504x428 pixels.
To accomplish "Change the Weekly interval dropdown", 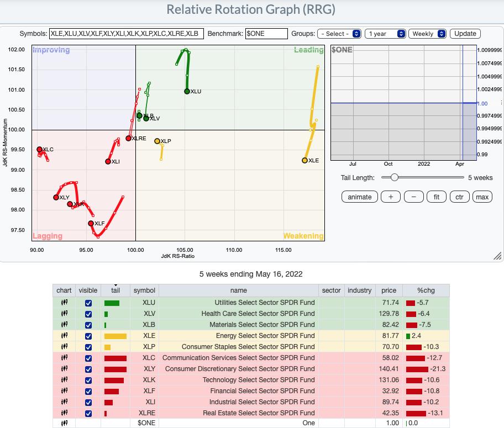I will 427,34.
